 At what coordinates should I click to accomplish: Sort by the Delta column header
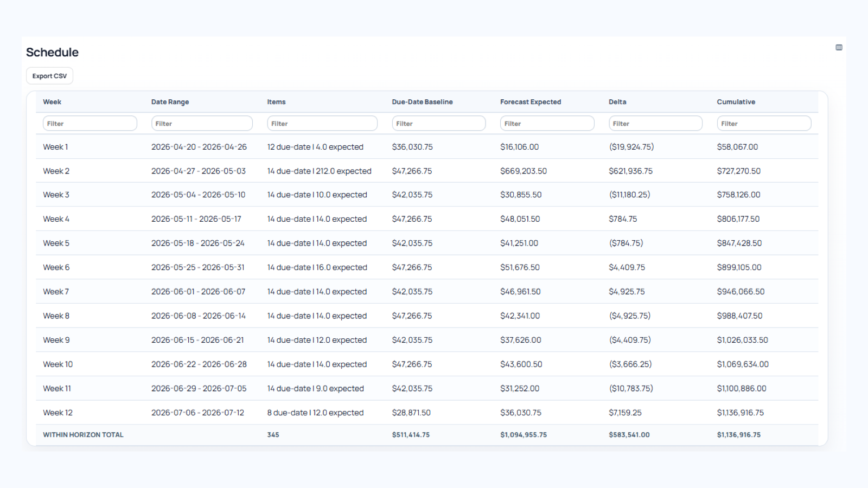pyautogui.click(x=617, y=102)
